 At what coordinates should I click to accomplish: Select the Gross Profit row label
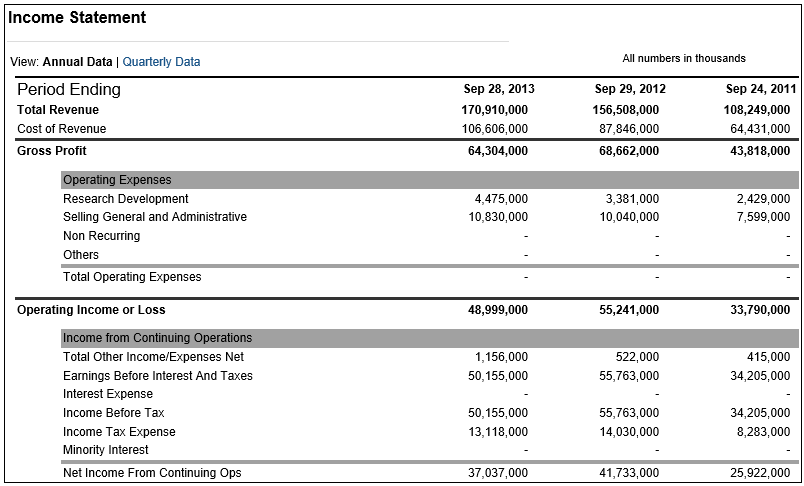pyautogui.click(x=52, y=151)
